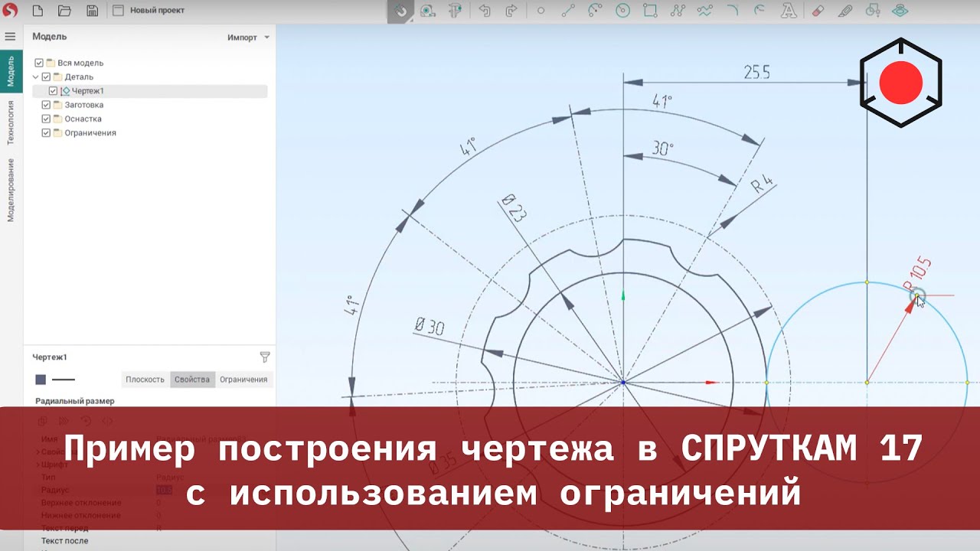
Task: Open the Ограничения tab in the properties panel
Action: click(x=243, y=380)
